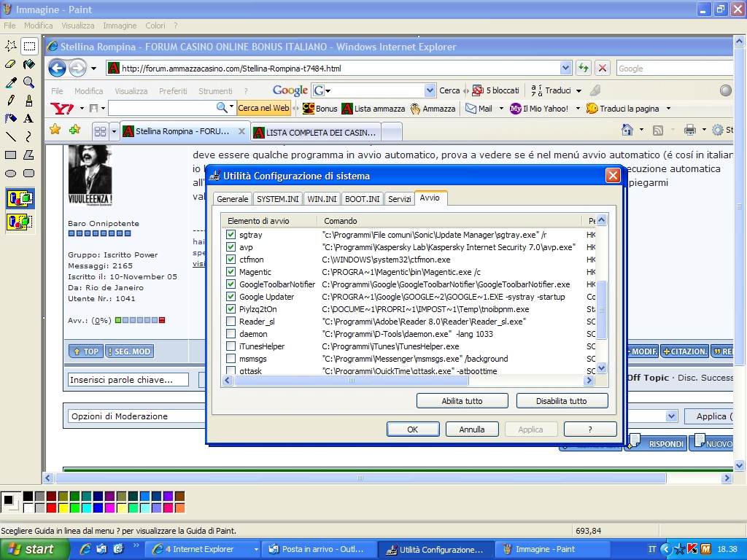
Task: Pick the black color in Paint palette
Action: pos(28,497)
